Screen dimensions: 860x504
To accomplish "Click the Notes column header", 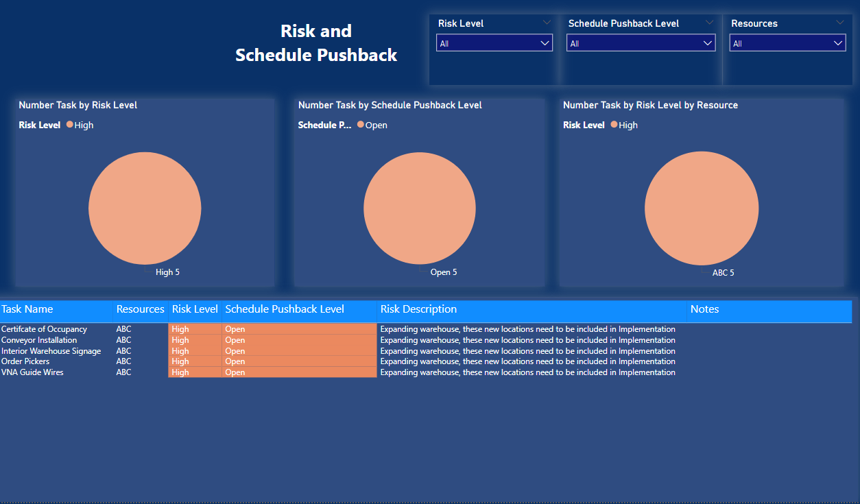I will pos(704,309).
